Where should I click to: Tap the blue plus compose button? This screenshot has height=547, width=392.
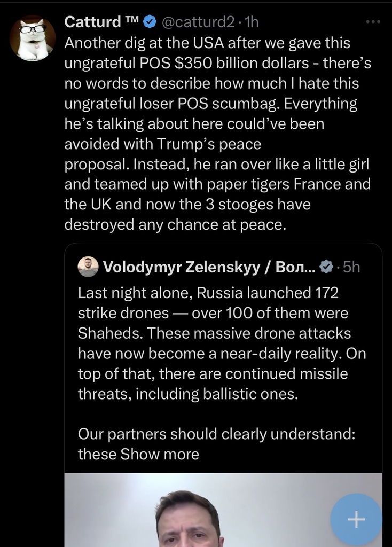click(x=356, y=519)
